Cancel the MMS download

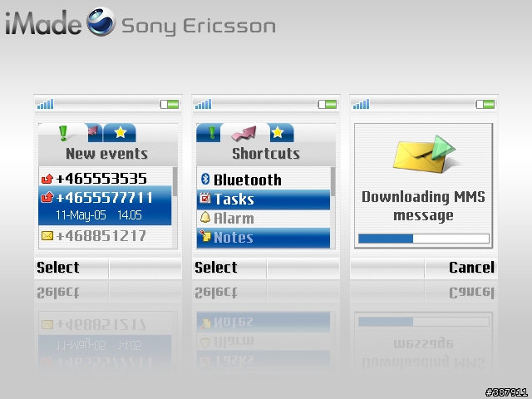pos(471,268)
